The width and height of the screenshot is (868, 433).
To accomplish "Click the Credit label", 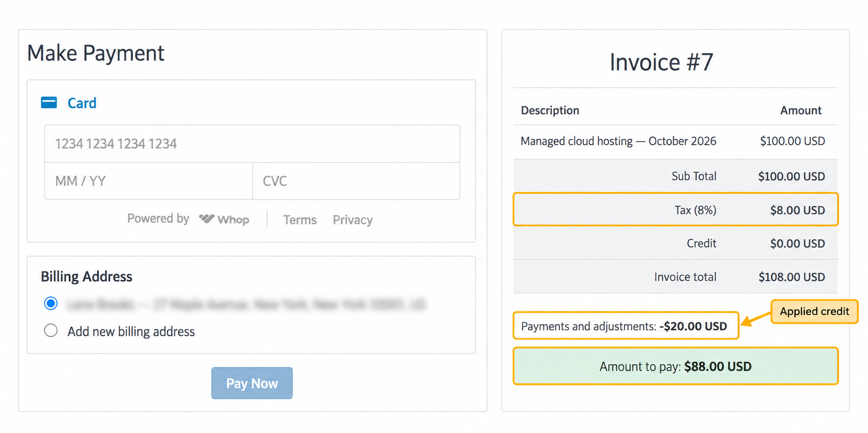I will 701,243.
